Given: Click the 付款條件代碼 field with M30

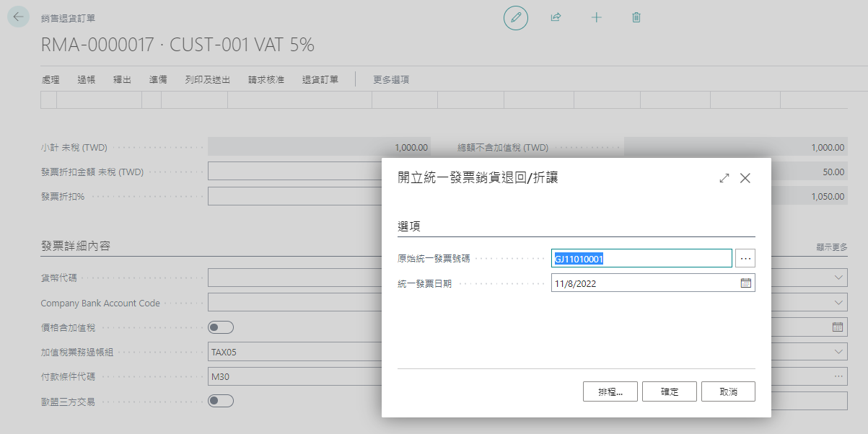Looking at the screenshot, I should pyautogui.click(x=295, y=376).
